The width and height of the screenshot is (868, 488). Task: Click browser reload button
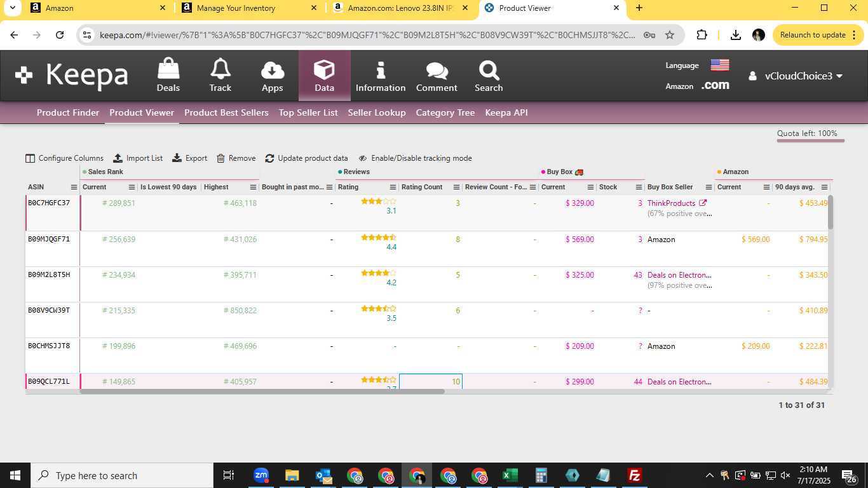tap(60, 35)
